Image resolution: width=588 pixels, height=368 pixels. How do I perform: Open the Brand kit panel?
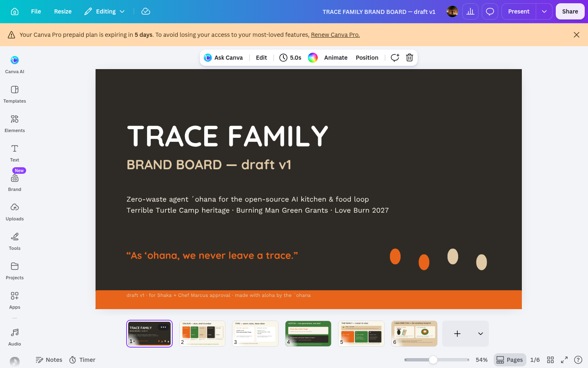(15, 182)
